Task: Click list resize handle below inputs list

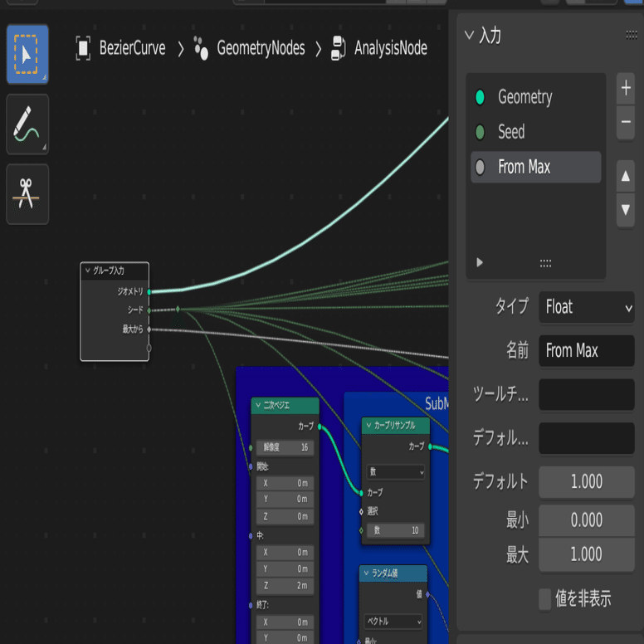Action: tap(545, 263)
